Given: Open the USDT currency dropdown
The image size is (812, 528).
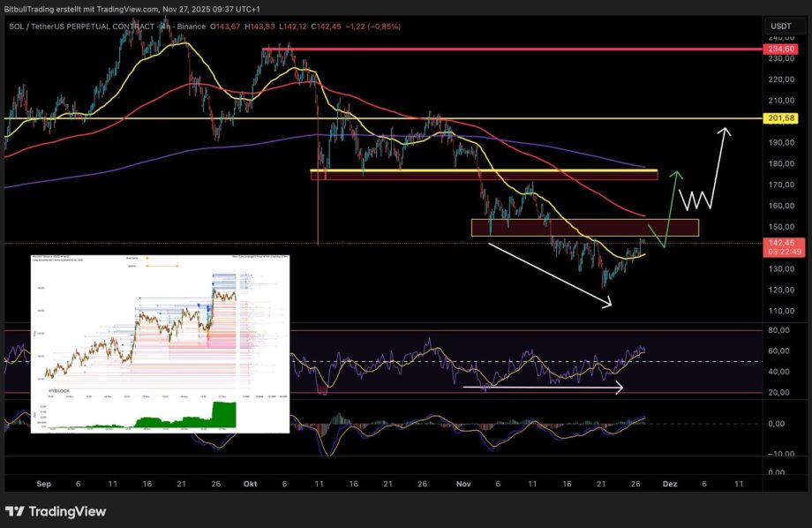Looking at the screenshot, I should [780, 26].
